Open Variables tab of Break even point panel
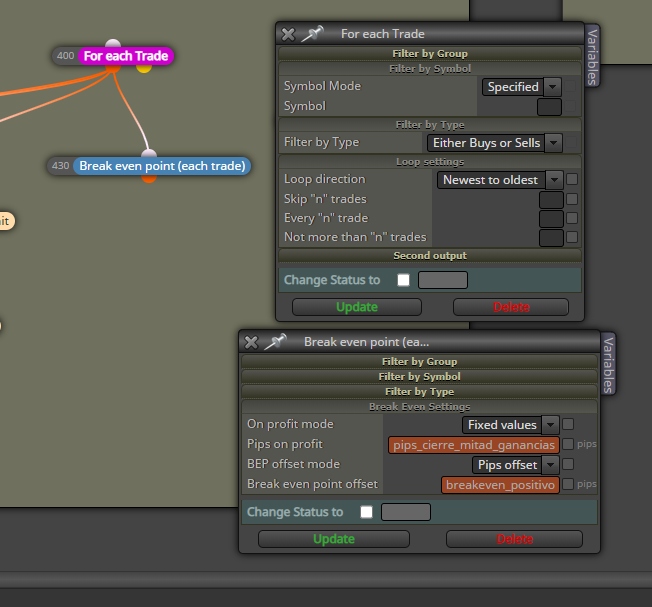Screen dimensions: 652x607 pos(608,365)
